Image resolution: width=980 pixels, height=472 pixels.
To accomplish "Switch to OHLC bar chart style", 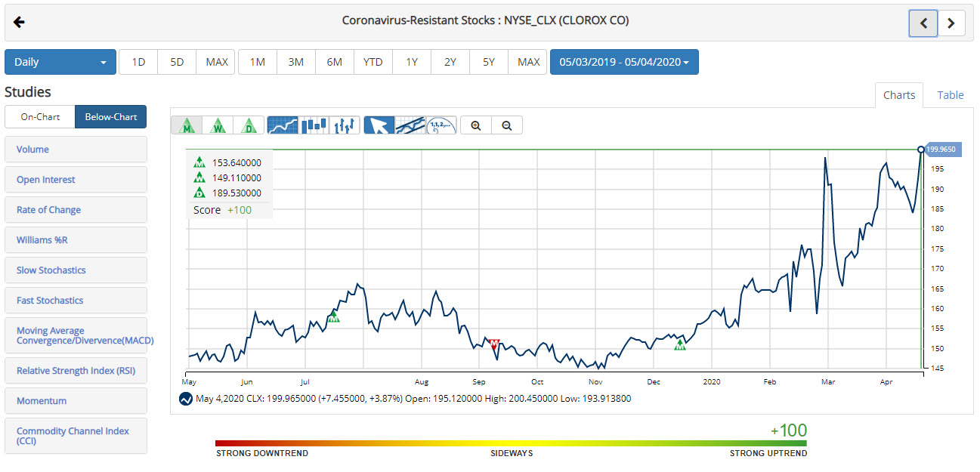I will click(345, 125).
